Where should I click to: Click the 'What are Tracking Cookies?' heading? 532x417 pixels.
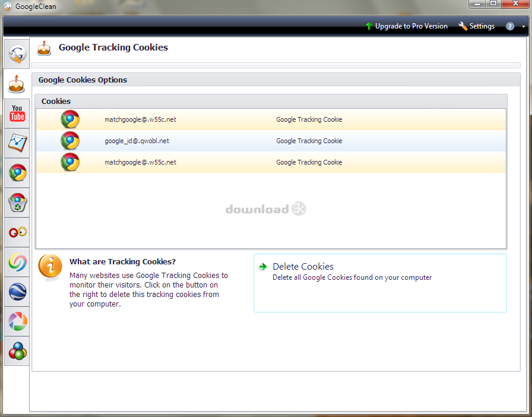coord(122,261)
